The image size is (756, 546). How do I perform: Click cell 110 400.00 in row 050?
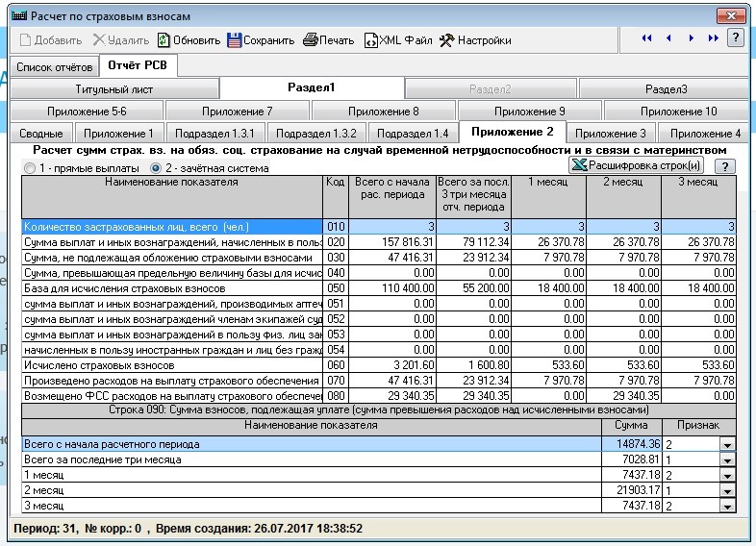392,288
